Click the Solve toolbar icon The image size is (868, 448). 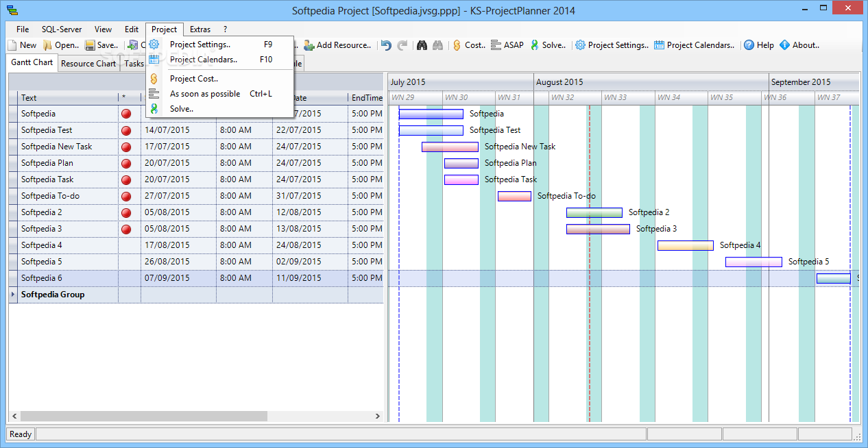pos(548,45)
